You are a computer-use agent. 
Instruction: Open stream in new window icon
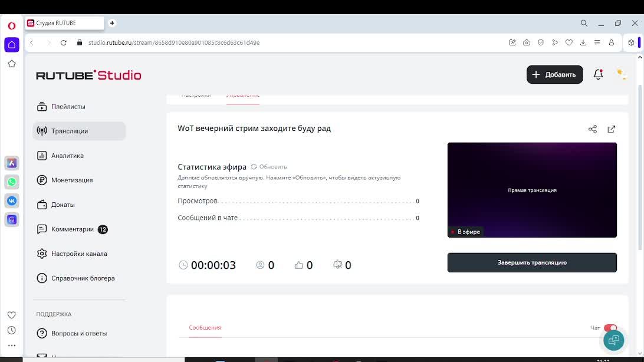(x=611, y=129)
